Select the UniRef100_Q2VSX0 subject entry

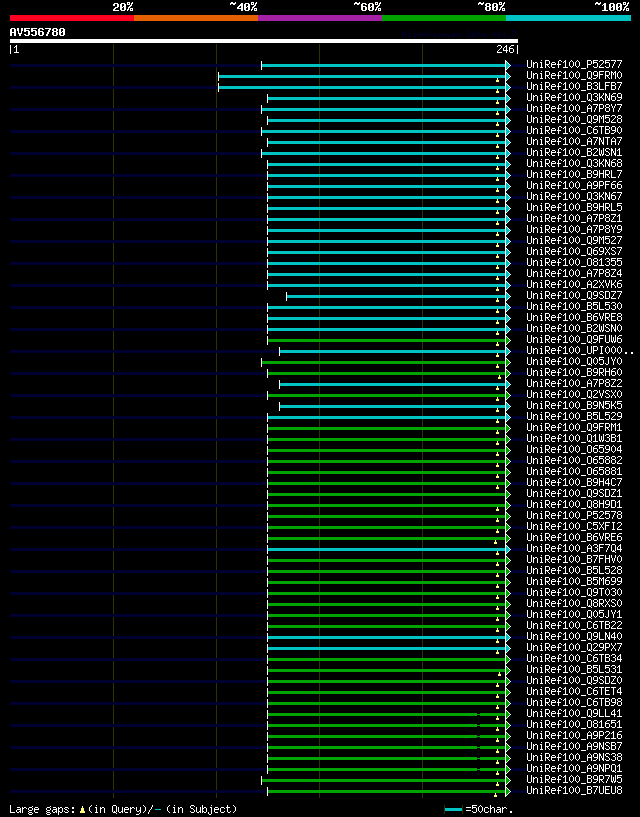point(574,394)
